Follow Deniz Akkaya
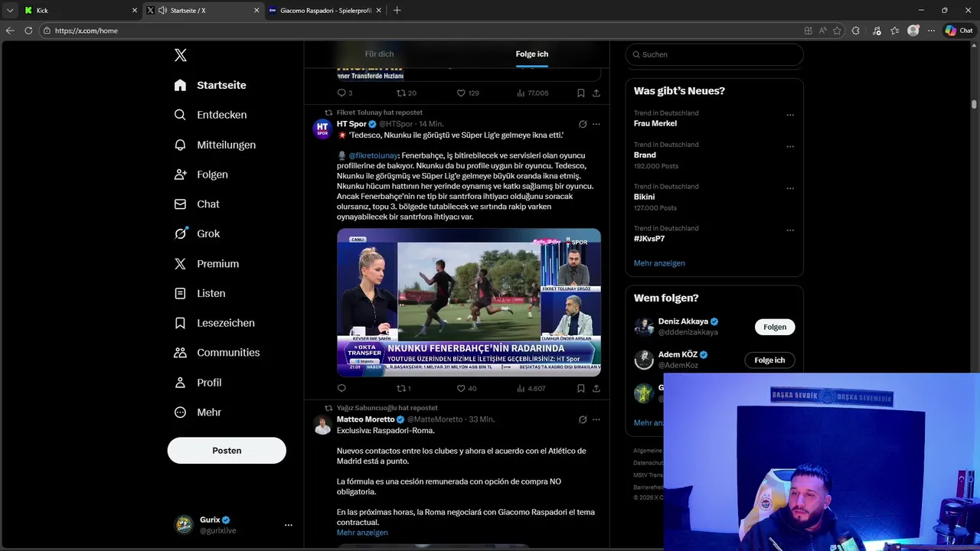The width and height of the screenshot is (980, 551). 775,327
